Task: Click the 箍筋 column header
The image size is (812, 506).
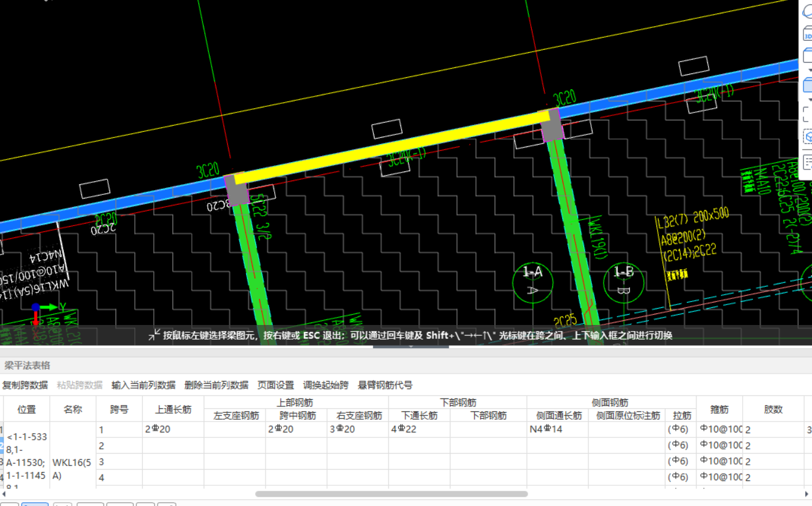Action: coord(719,409)
